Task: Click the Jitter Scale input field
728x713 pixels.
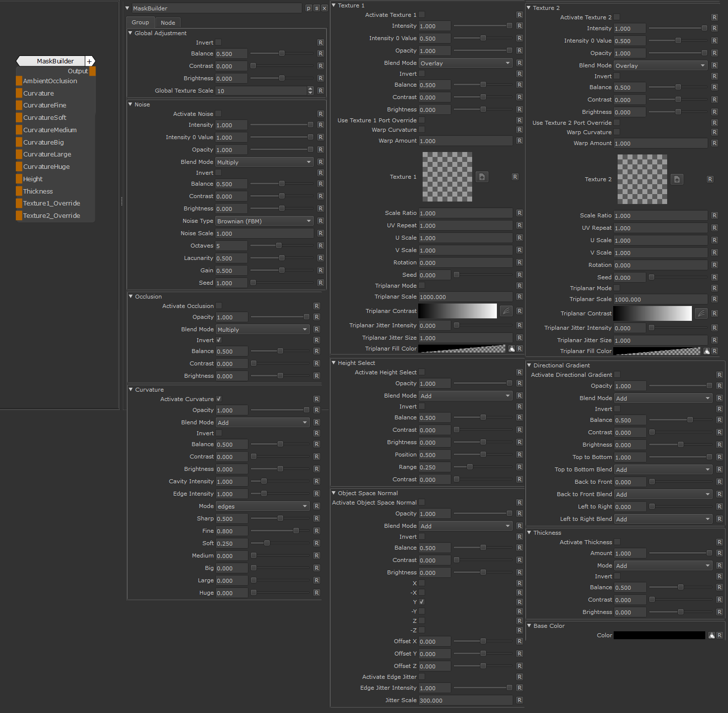Action: point(465,701)
